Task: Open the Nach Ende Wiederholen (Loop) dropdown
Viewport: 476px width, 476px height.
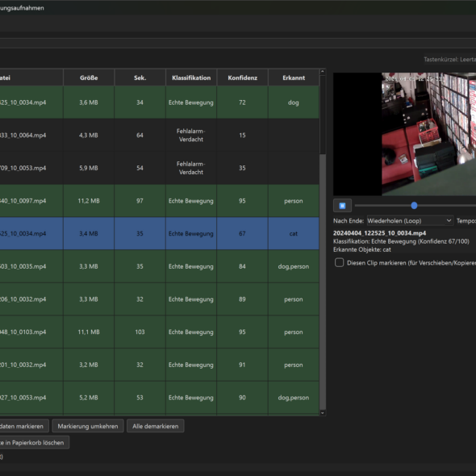Action: point(410,221)
